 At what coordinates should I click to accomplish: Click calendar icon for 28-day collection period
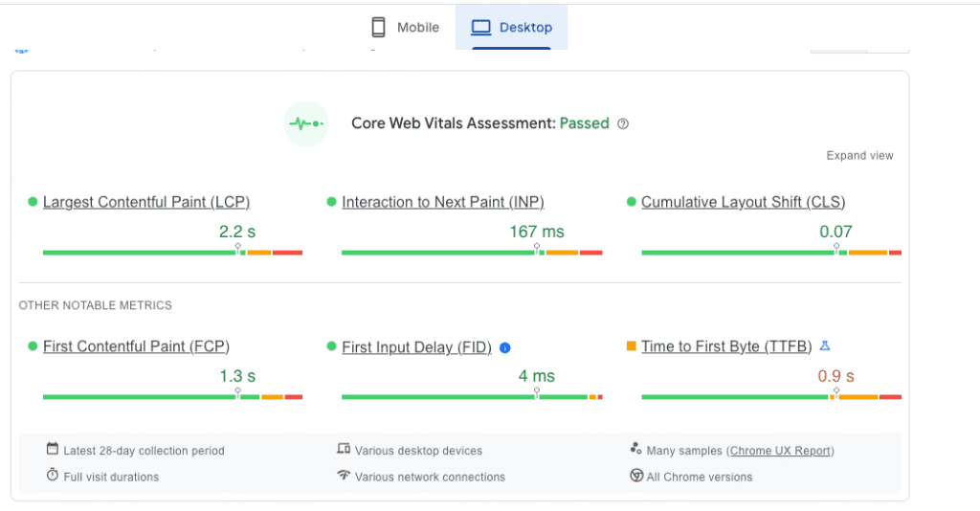click(53, 449)
